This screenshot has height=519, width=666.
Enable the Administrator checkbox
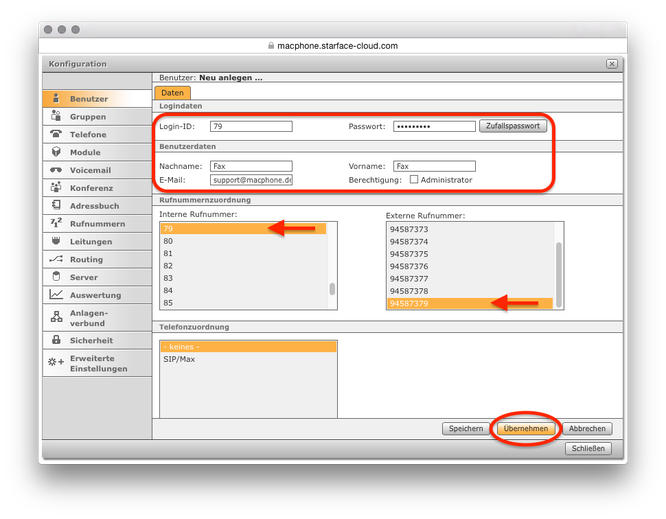tap(414, 179)
